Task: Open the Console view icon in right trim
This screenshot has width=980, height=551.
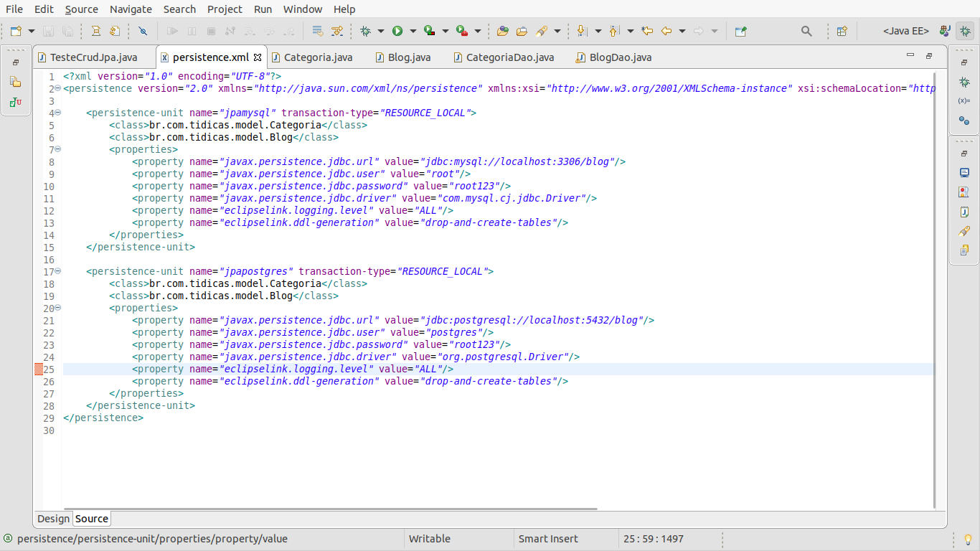Action: (964, 173)
